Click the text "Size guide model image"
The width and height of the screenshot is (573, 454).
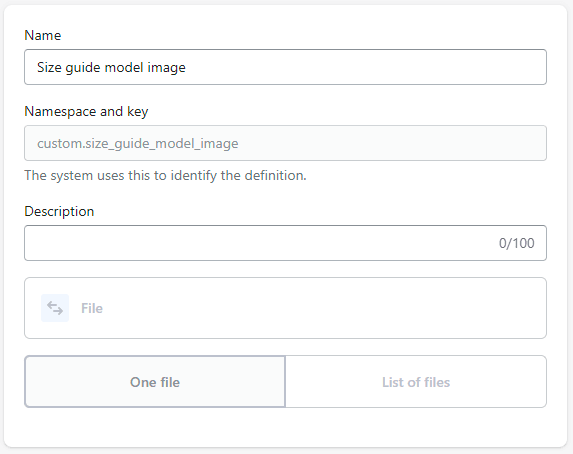(111, 68)
